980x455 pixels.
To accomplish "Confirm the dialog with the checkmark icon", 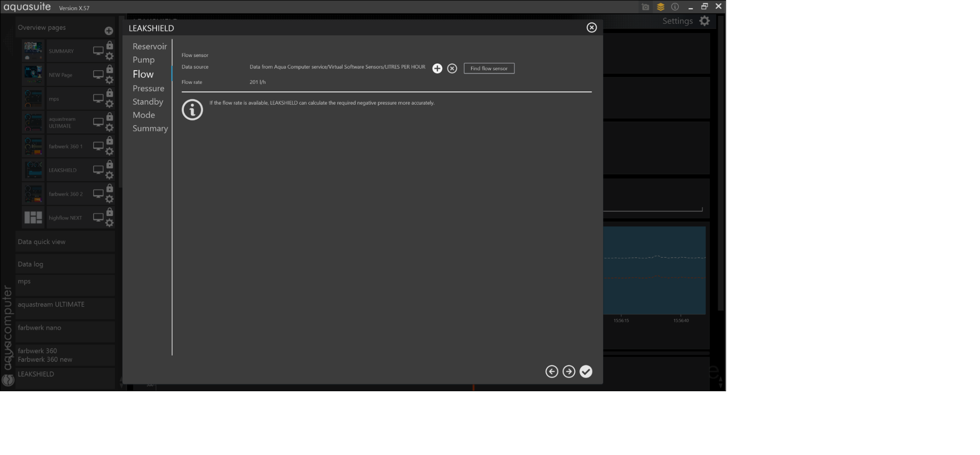I will 586,372.
